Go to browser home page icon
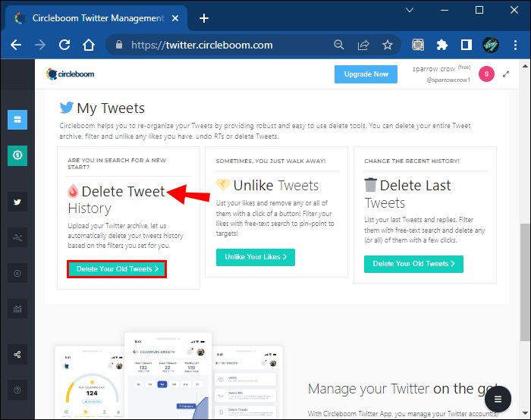531x420 pixels. click(89, 45)
